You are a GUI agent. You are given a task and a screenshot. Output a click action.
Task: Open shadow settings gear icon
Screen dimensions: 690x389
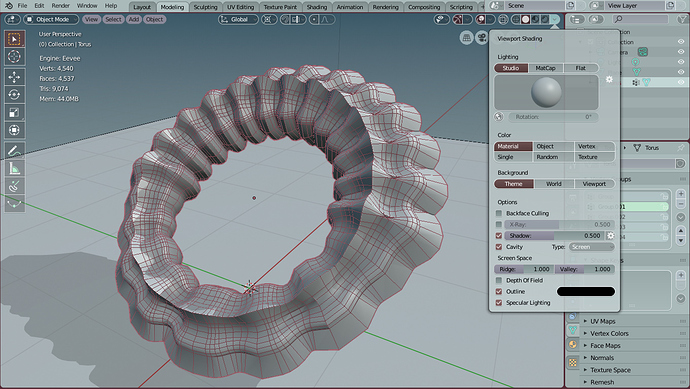[611, 235]
